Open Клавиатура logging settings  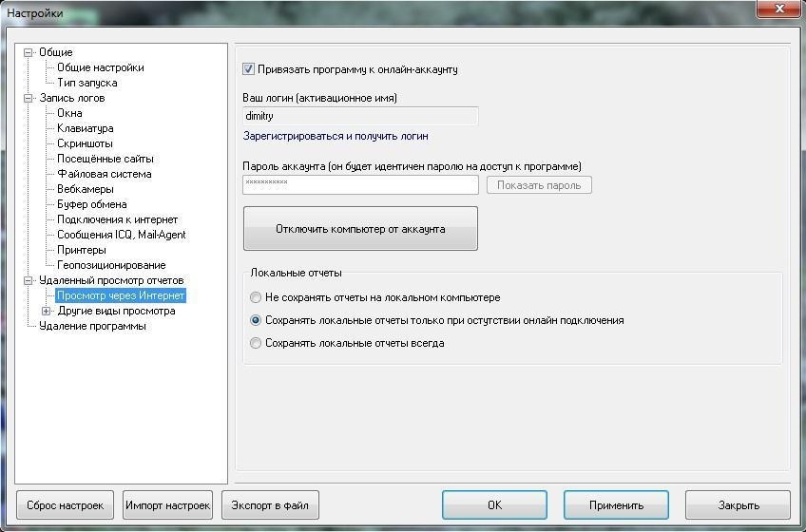click(86, 128)
